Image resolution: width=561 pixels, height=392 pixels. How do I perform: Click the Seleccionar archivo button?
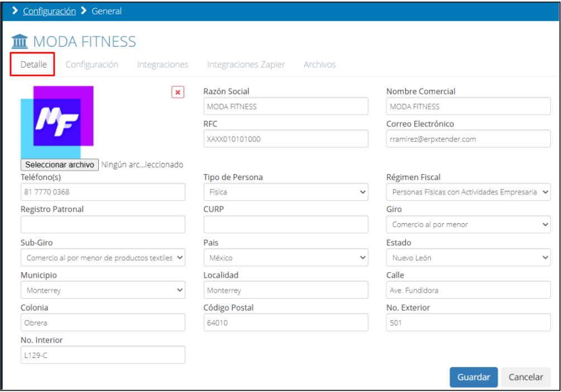(60, 164)
